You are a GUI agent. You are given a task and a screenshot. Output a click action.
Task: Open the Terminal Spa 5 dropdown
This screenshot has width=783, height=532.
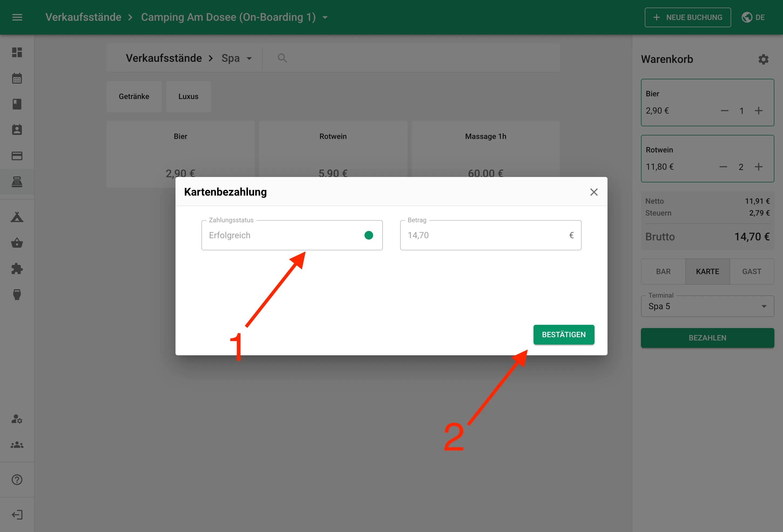pos(707,306)
